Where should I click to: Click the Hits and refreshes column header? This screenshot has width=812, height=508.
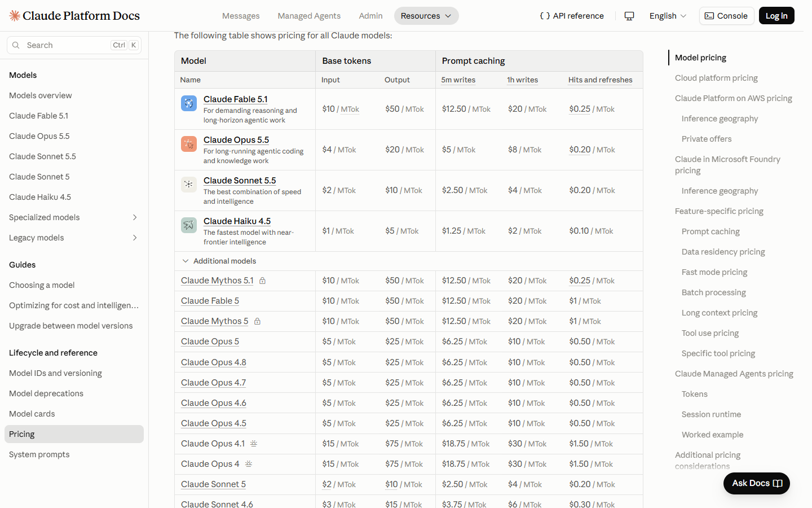click(x=600, y=80)
